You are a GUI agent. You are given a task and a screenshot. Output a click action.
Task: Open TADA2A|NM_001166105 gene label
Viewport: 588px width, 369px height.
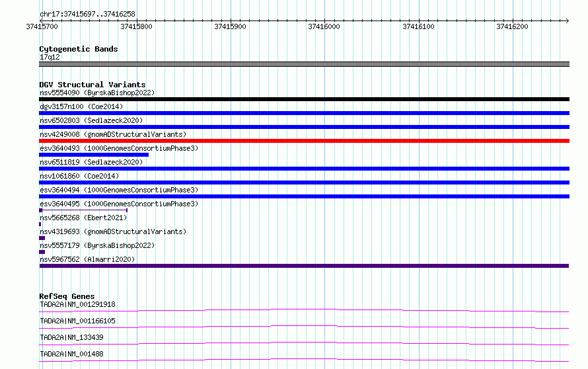77,321
